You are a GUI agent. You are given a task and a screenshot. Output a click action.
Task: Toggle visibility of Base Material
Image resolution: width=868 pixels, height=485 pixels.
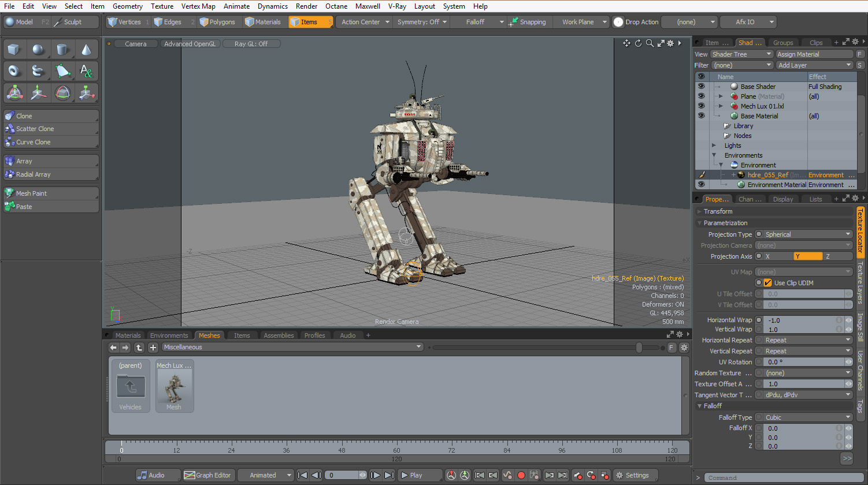(701, 116)
